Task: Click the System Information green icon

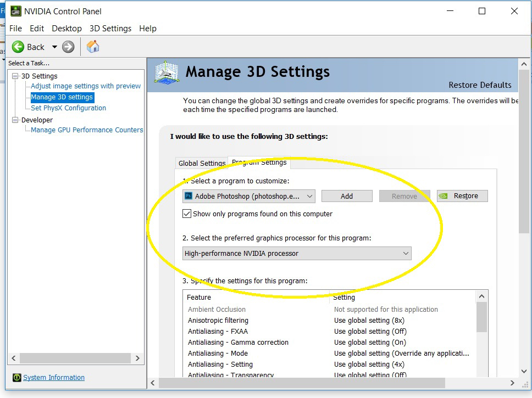Action: [x=16, y=377]
